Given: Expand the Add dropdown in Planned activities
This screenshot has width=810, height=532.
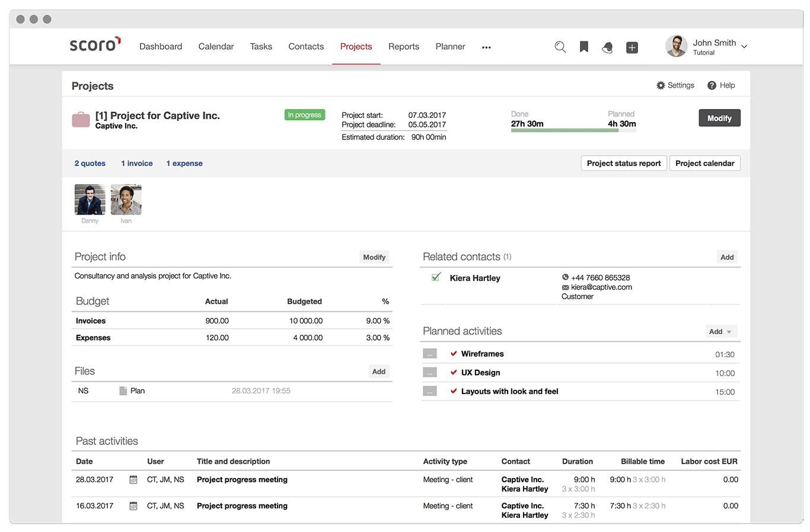Looking at the screenshot, I should (x=721, y=331).
